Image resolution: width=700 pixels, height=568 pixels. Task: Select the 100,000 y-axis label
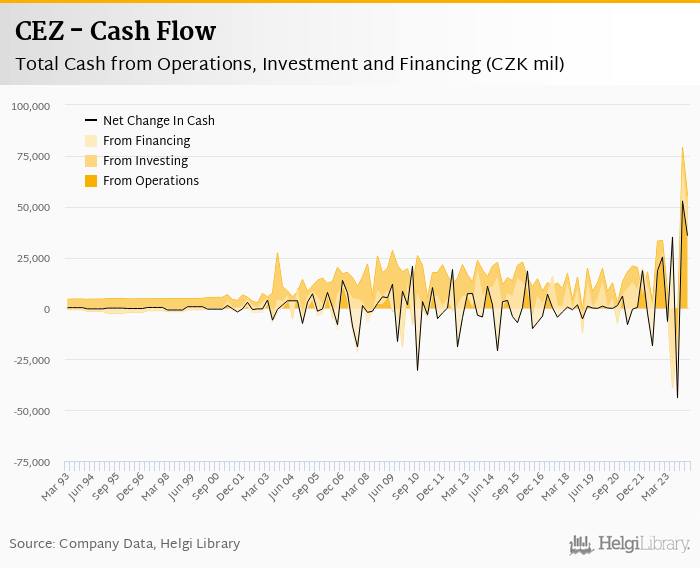click(31, 105)
